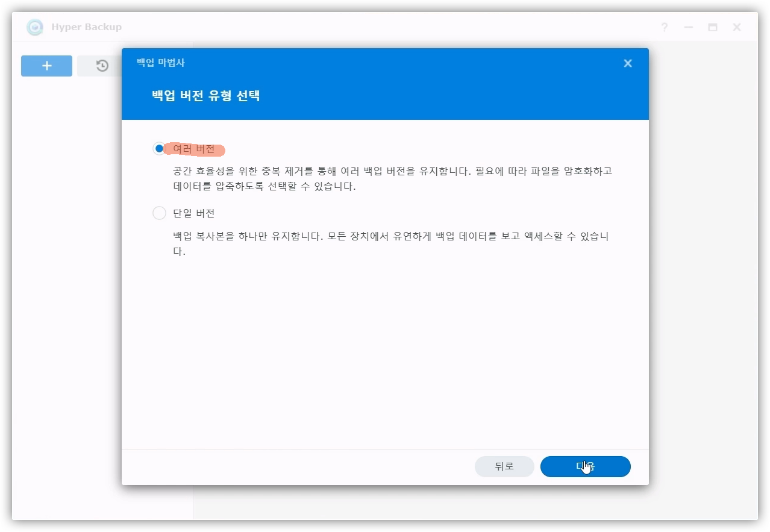Open the restore clock-arrow icon

102,66
